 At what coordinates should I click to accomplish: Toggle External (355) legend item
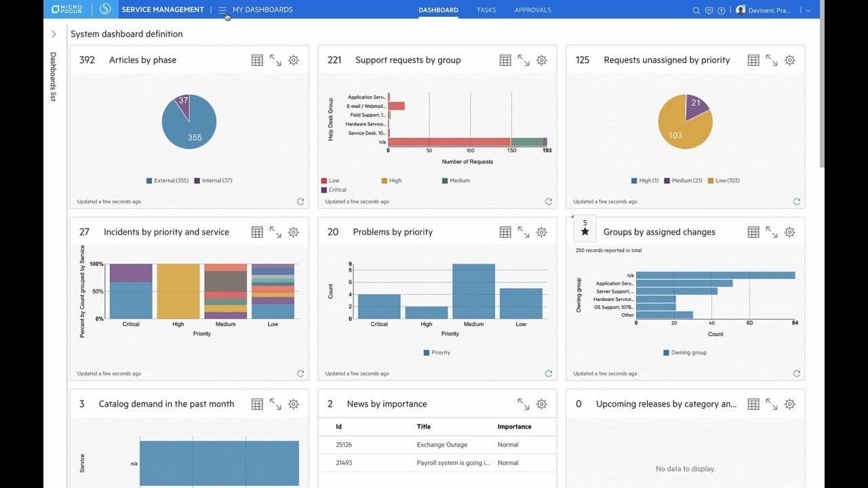(167, 181)
